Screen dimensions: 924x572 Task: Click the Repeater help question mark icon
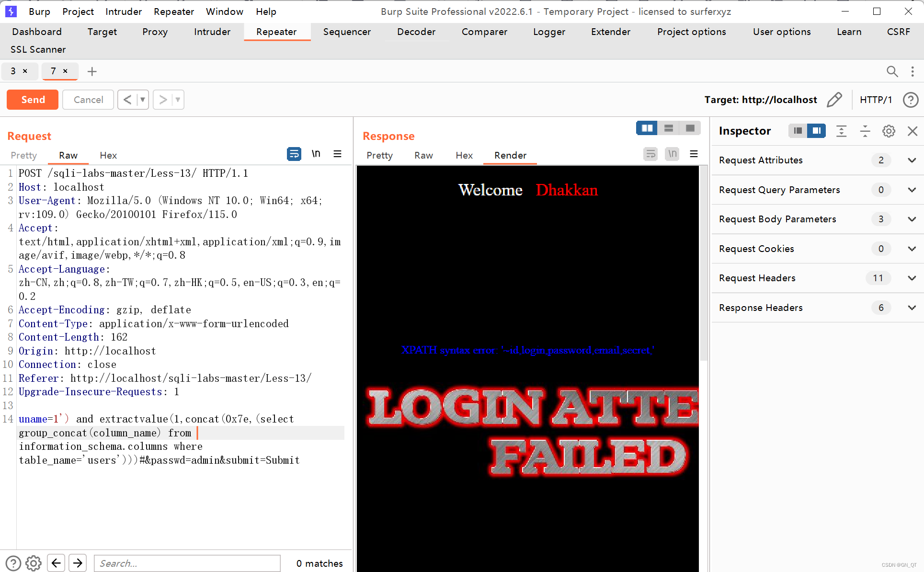coord(910,100)
